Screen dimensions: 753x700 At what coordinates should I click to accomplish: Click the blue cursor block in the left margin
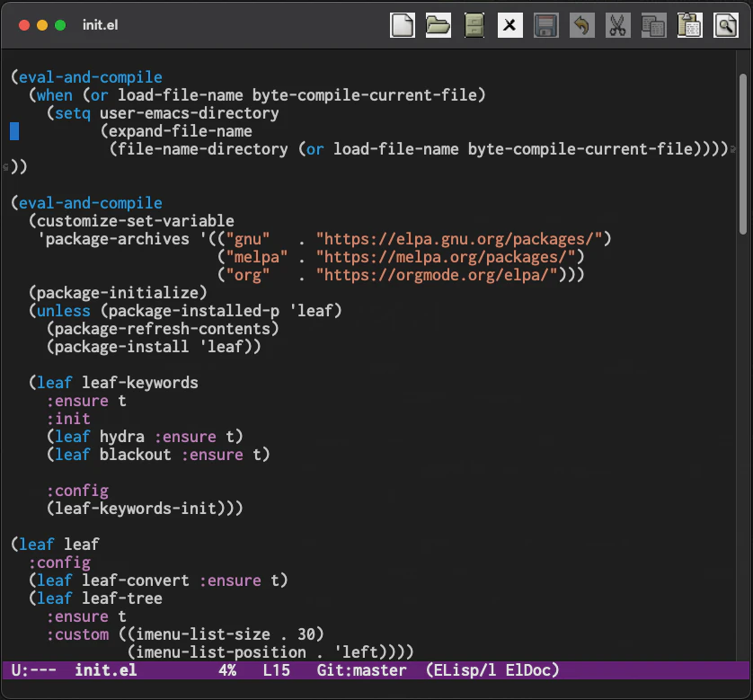click(x=14, y=131)
